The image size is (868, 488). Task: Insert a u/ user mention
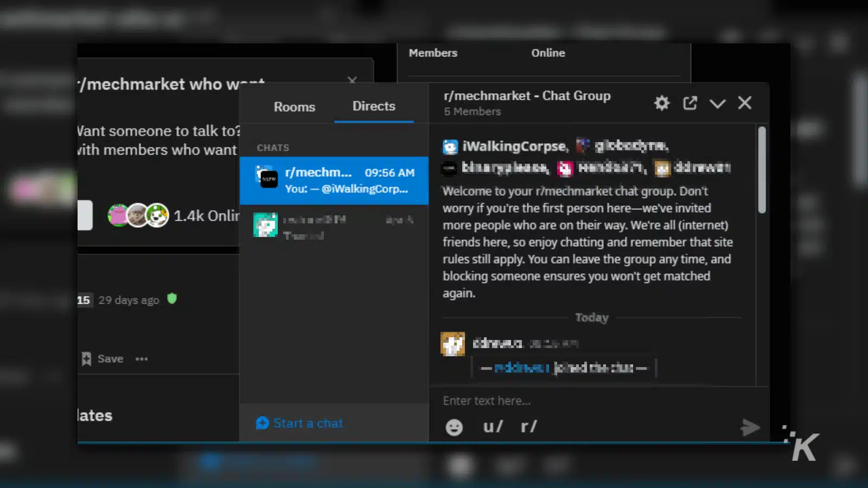492,426
